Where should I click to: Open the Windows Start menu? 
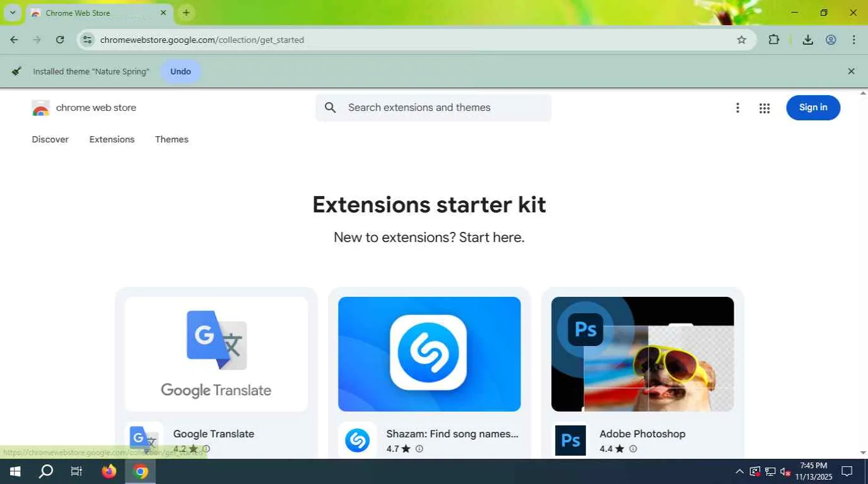coord(15,471)
